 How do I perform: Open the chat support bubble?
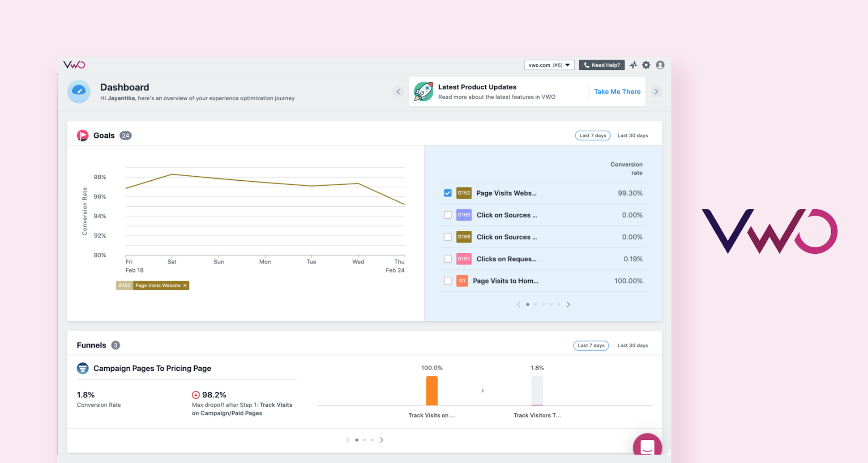click(x=647, y=446)
